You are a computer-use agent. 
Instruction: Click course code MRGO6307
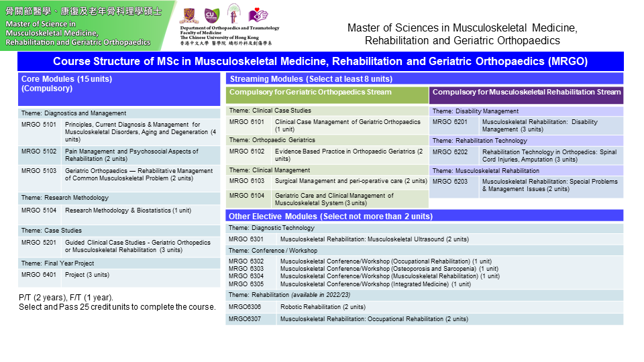coord(245,319)
